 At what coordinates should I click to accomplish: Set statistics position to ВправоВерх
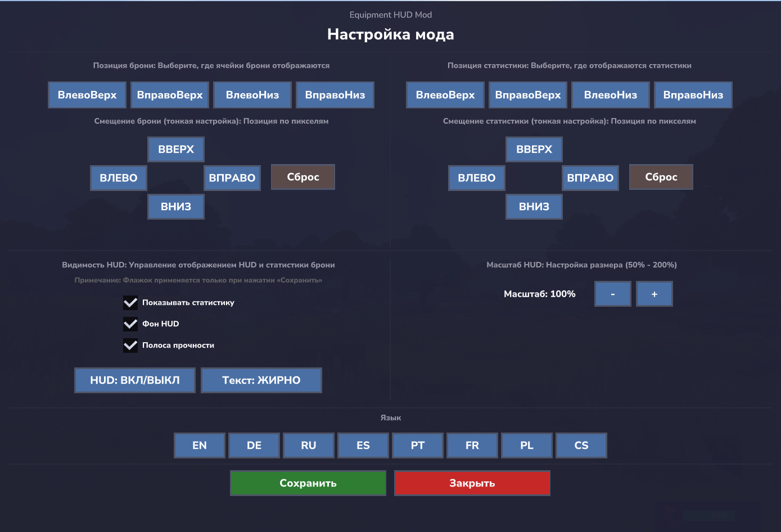528,95
